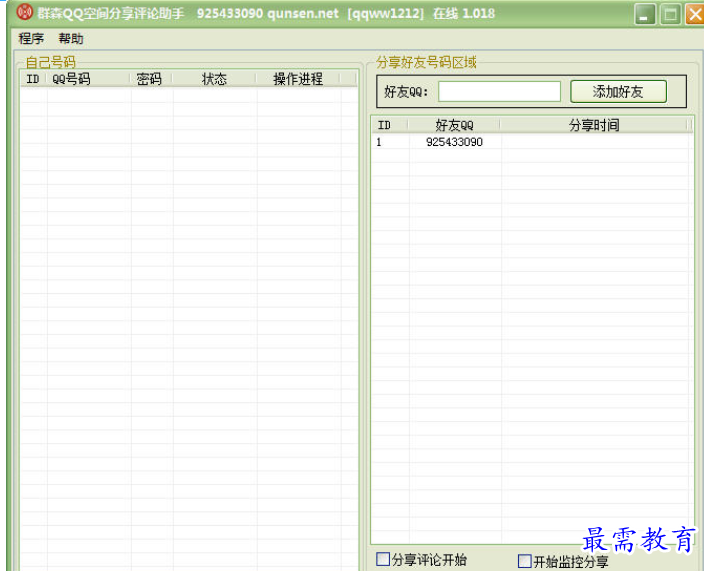Viewport: 704px width, 571px height.
Task: Click the 添加好友 button
Action: point(618,92)
